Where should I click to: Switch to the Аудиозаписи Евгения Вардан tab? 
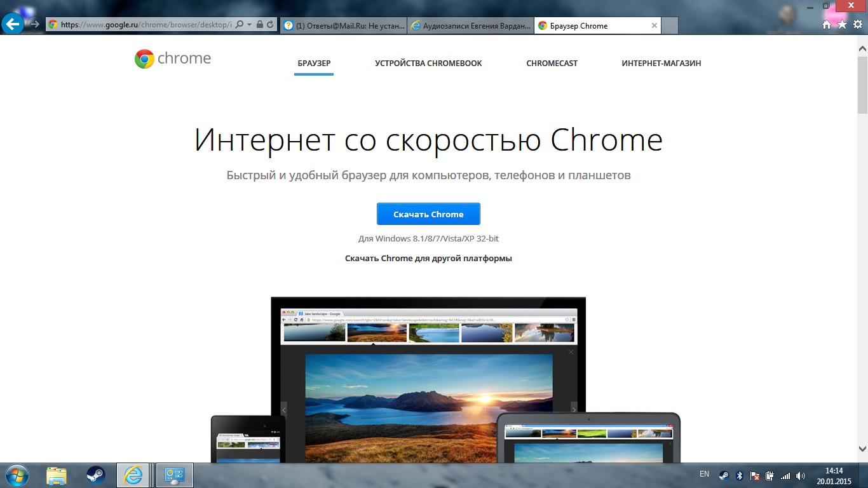point(471,25)
